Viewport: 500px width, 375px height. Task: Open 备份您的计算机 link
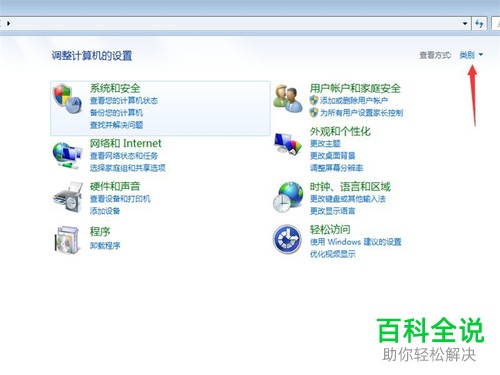click(116, 113)
